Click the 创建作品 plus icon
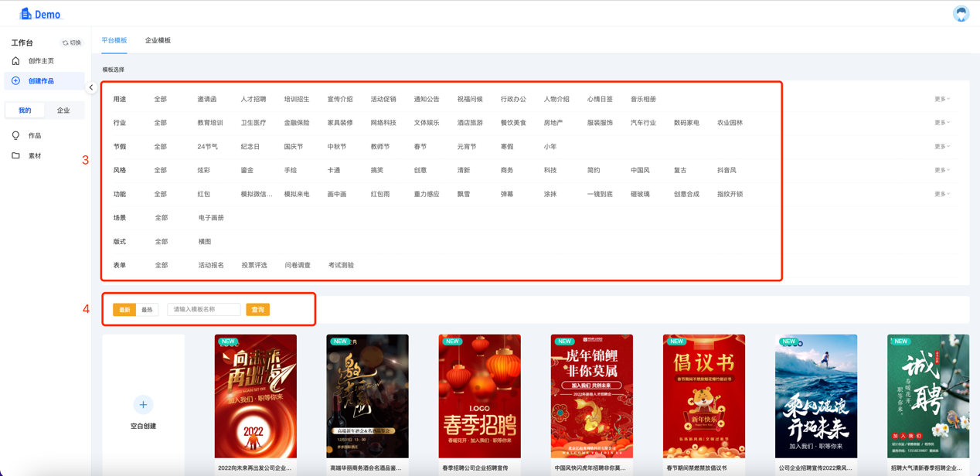 coord(15,81)
